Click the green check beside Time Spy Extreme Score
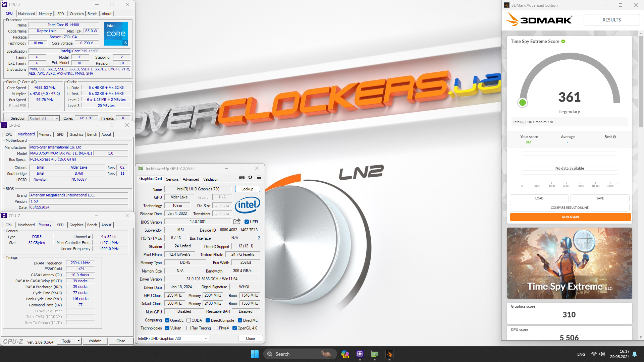 point(563,42)
